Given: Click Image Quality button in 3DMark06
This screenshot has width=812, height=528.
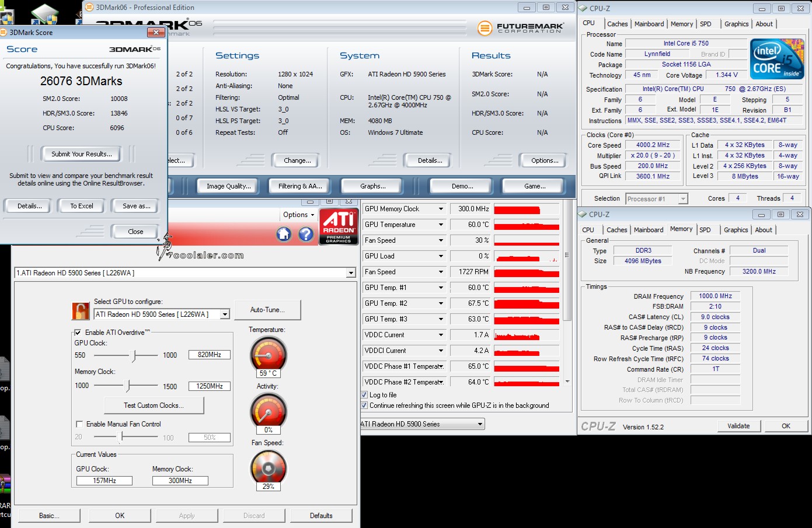Looking at the screenshot, I should click(228, 186).
